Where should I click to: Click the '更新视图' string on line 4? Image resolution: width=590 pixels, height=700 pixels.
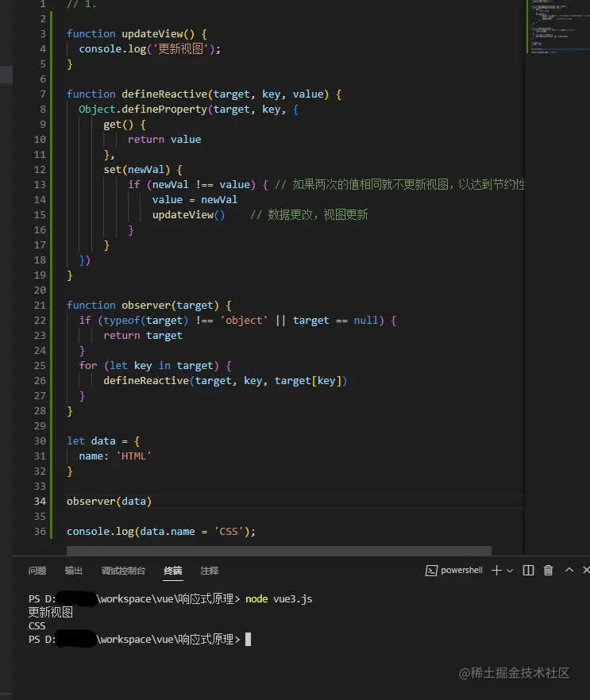[181, 48]
